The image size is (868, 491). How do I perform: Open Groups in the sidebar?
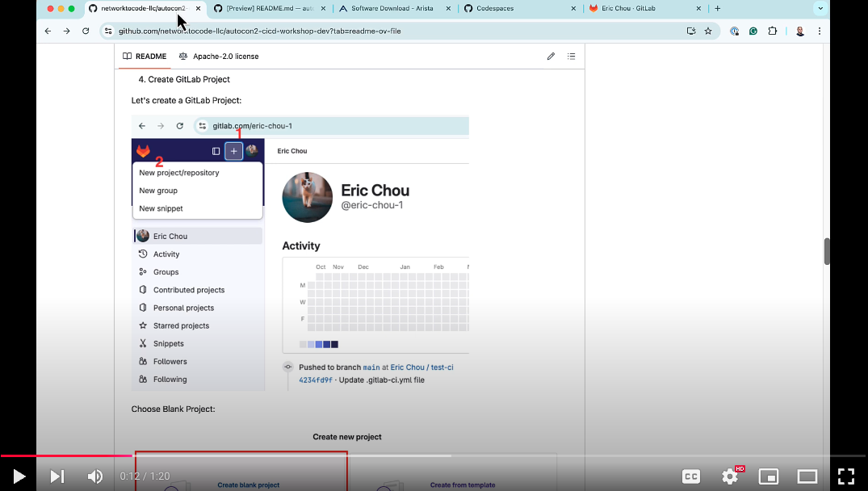click(166, 272)
